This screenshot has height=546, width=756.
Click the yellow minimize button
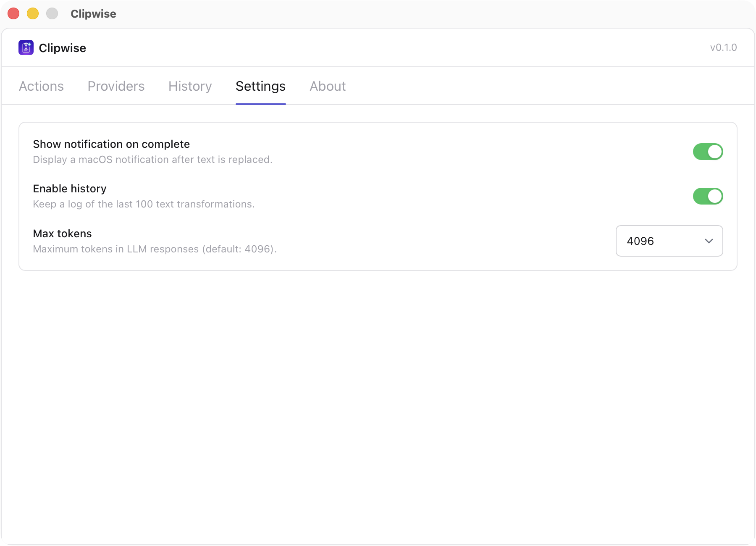[x=33, y=13]
